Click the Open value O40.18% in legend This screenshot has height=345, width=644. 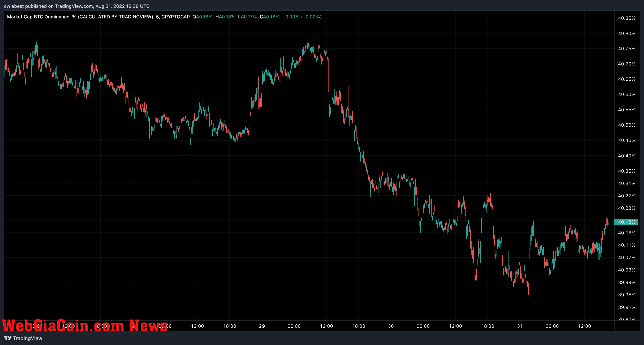point(203,17)
